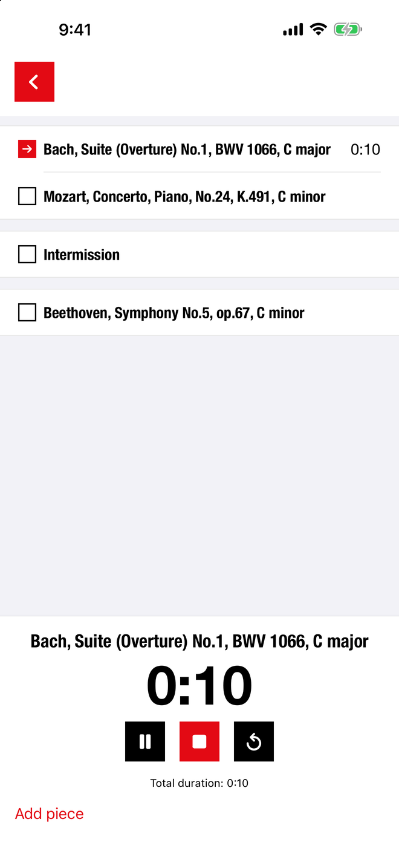Reset the timer with circular arrow icon
399x868 pixels.
click(x=254, y=741)
